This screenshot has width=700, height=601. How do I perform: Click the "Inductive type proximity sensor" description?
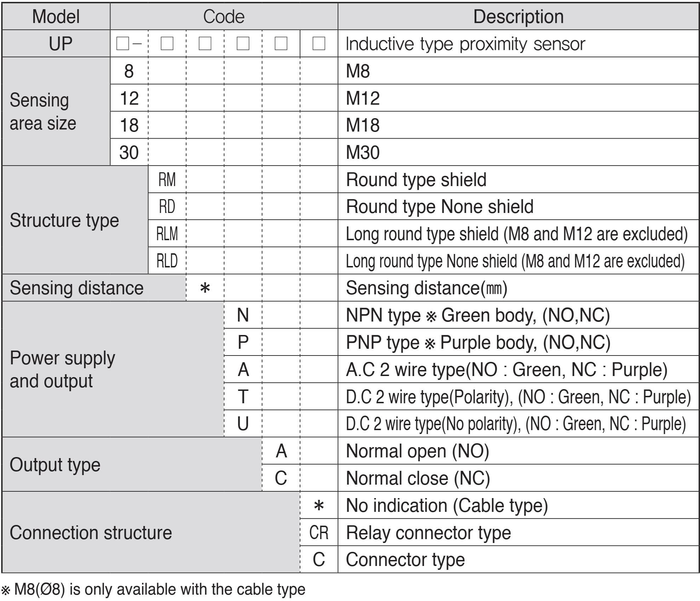point(465,44)
